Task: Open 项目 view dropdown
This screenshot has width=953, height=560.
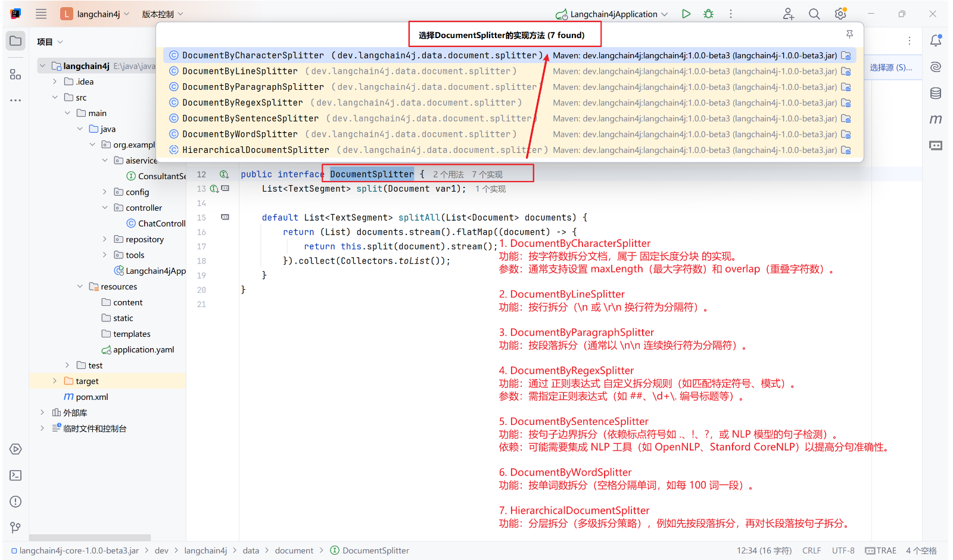Action: point(50,42)
